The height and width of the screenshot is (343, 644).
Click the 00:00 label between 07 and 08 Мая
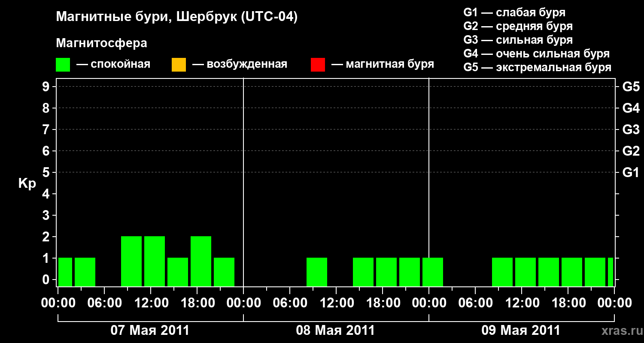[x=243, y=303]
